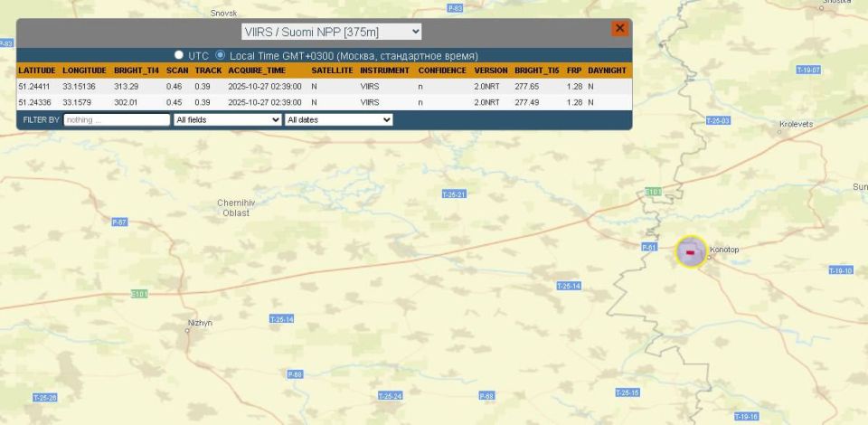
Task: Sort by the ACQUIRE_TIME column header
Action: [257, 71]
